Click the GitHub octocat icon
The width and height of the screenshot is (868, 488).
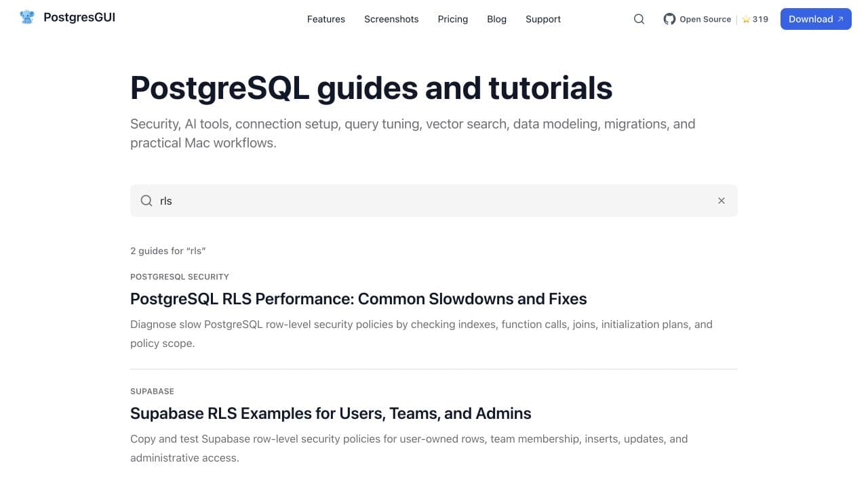click(x=669, y=19)
